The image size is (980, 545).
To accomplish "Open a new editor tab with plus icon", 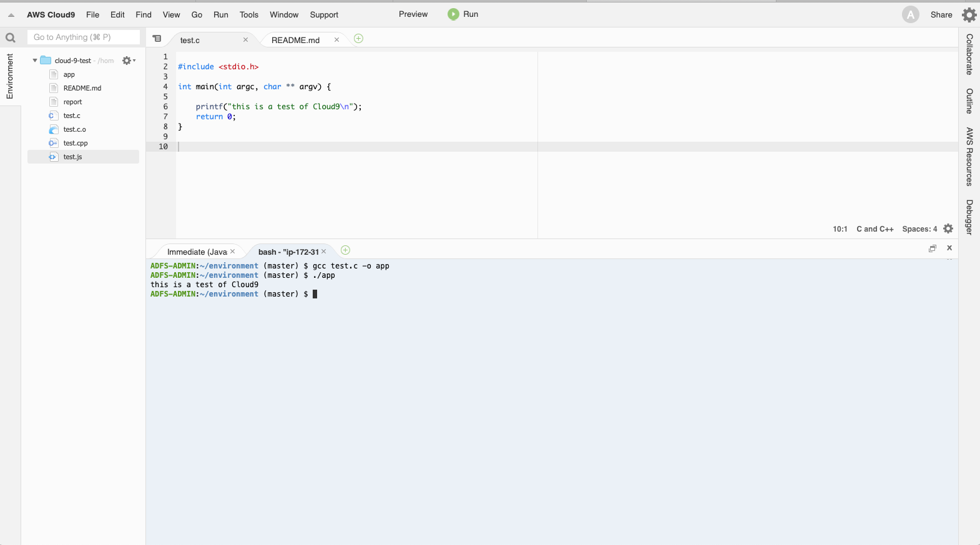I will point(358,39).
